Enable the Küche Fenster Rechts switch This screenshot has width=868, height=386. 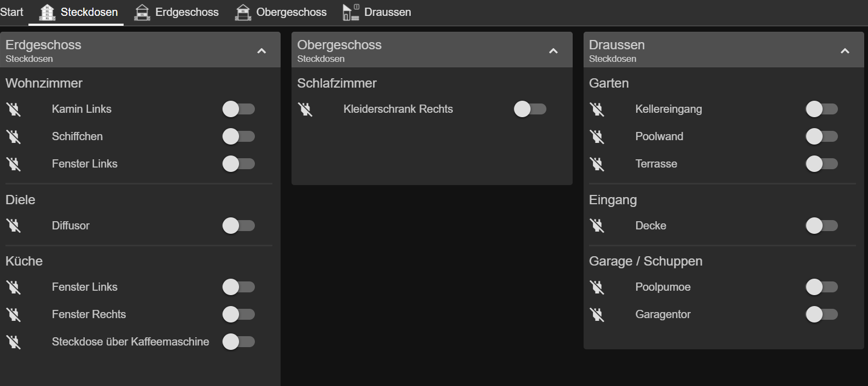point(238,314)
